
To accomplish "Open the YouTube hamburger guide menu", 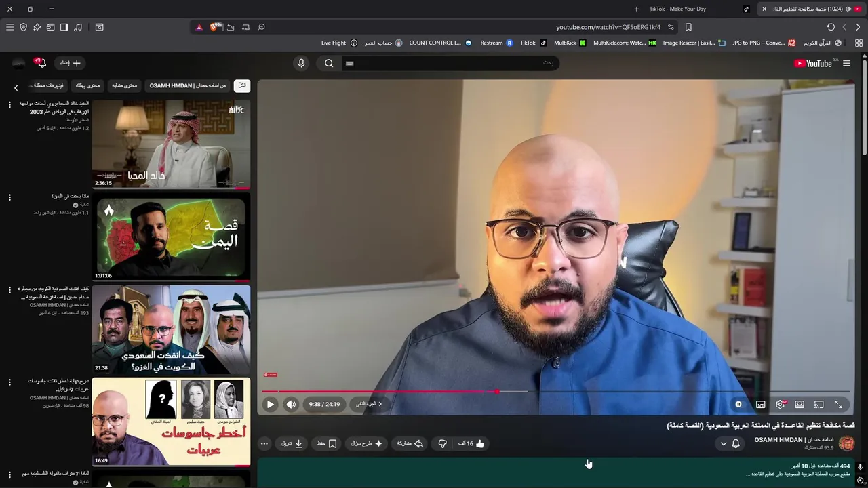I will click(846, 63).
